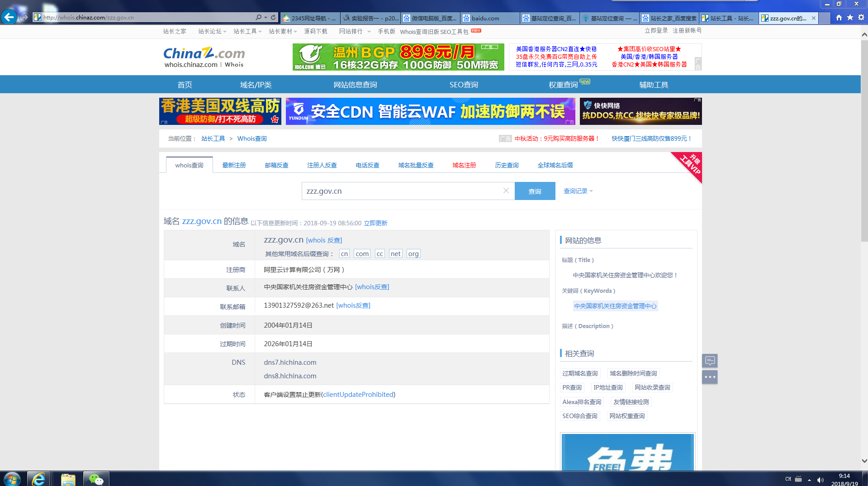Open the SEO综合查询 related link
868x486 pixels.
tap(579, 416)
